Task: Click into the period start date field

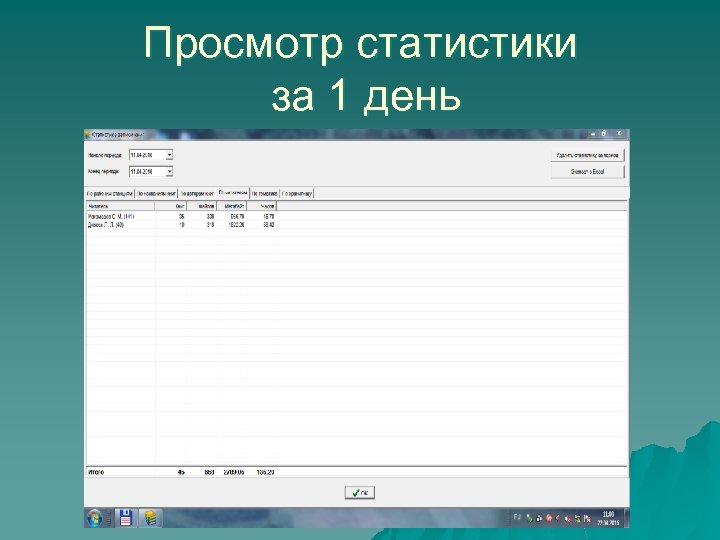Action: 147,155
